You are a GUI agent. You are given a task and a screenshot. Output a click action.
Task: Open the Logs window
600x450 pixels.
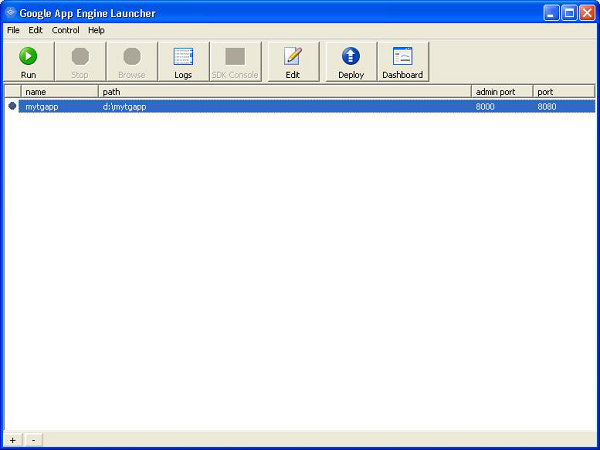[x=183, y=62]
